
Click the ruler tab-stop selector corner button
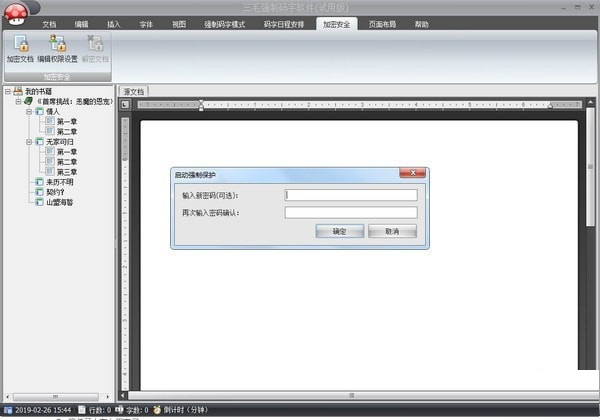125,104
